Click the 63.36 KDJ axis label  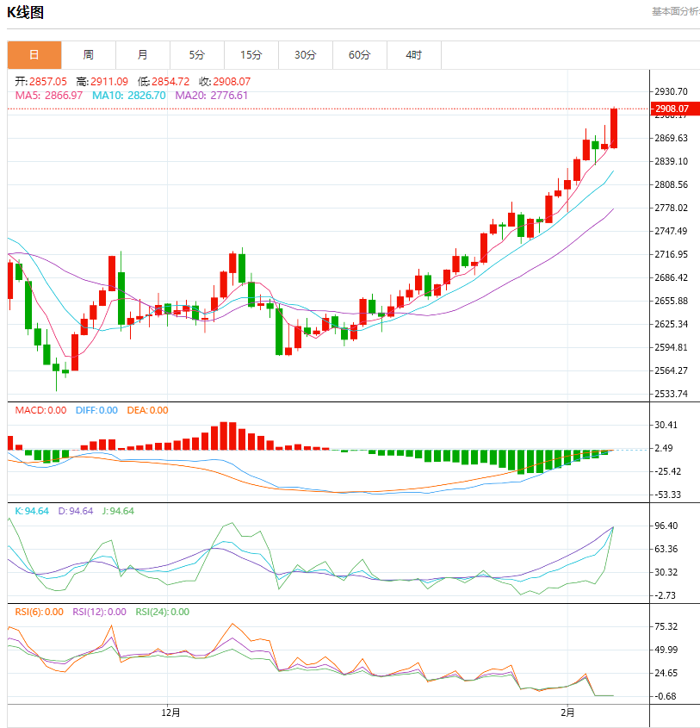(x=666, y=549)
